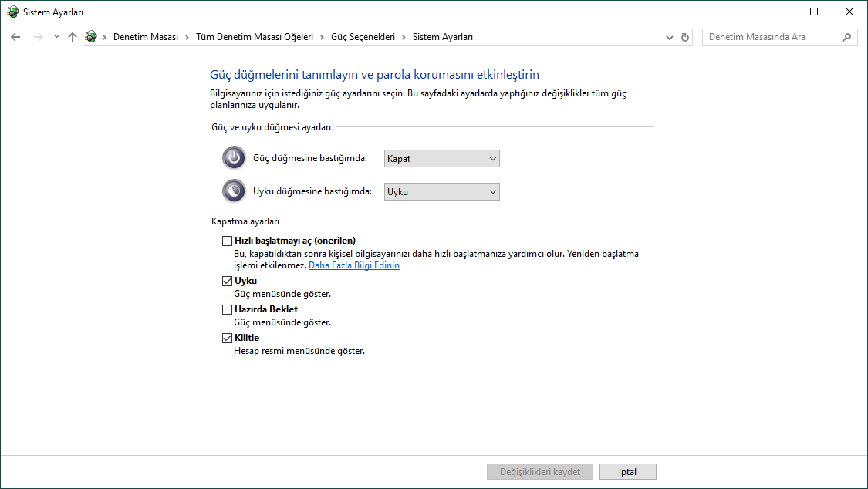Click Güç ve uyku düğmesi ayarları label
The height and width of the screenshot is (489, 868).
272,127
